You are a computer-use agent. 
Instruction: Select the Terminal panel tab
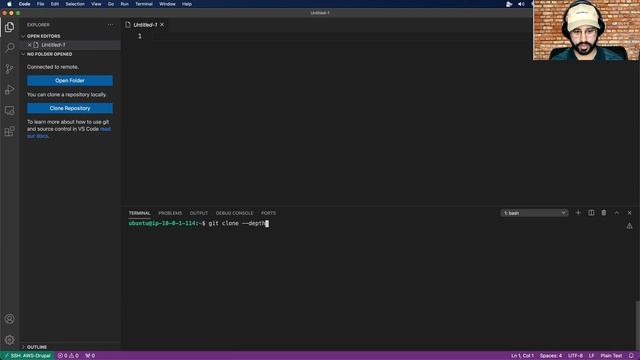pos(140,213)
